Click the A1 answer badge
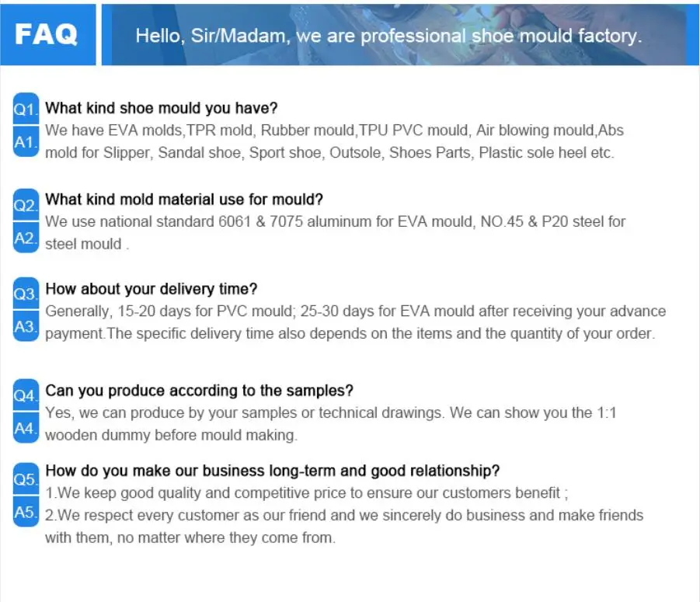Viewport: 700px width, 602px height. click(x=26, y=141)
